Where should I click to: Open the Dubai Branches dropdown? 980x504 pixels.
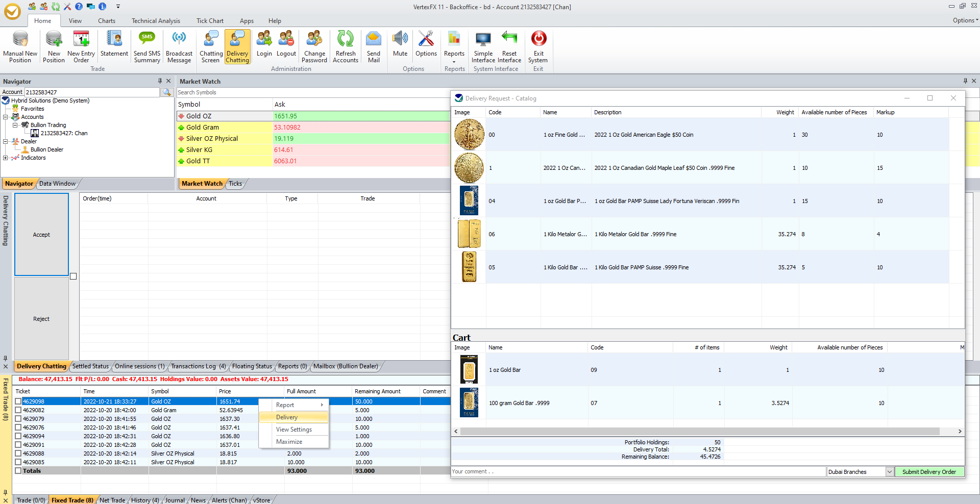tap(890, 472)
